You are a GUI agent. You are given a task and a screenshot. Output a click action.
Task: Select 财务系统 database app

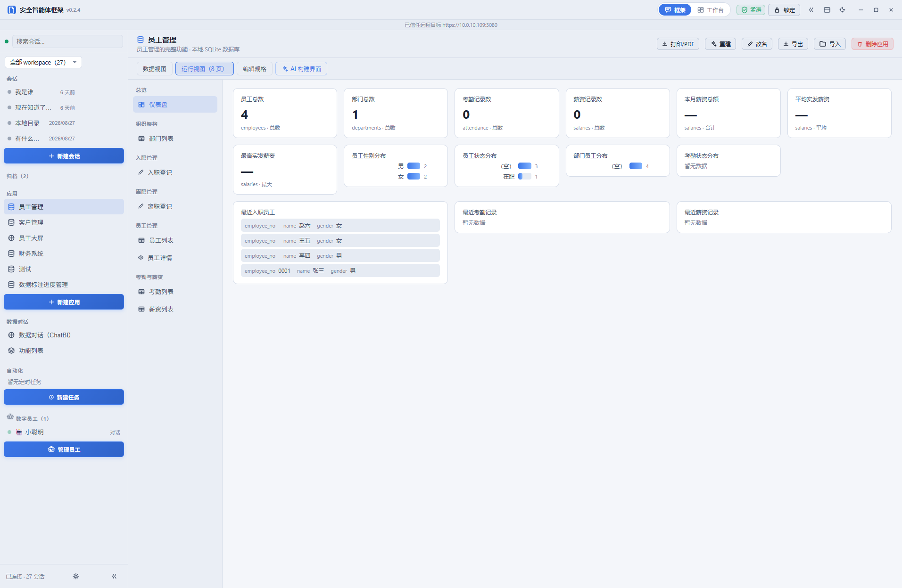[64, 253]
